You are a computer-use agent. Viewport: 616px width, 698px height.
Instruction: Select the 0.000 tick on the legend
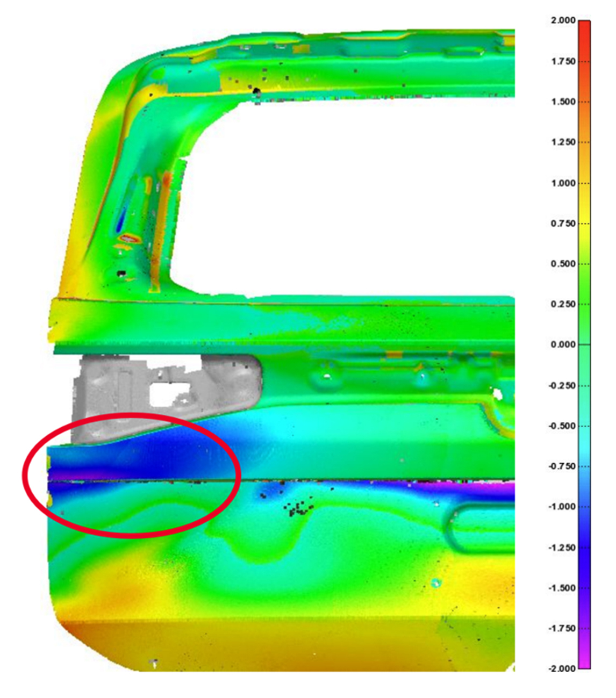(563, 344)
